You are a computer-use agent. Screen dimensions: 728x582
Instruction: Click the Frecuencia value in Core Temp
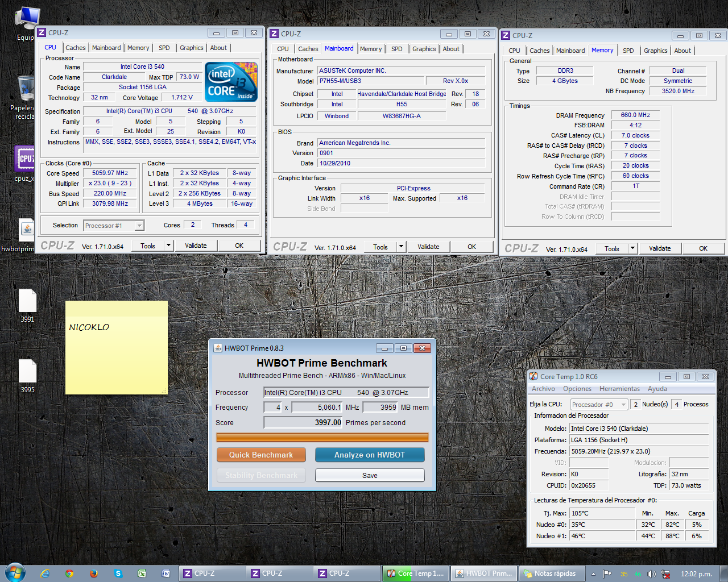(x=639, y=451)
